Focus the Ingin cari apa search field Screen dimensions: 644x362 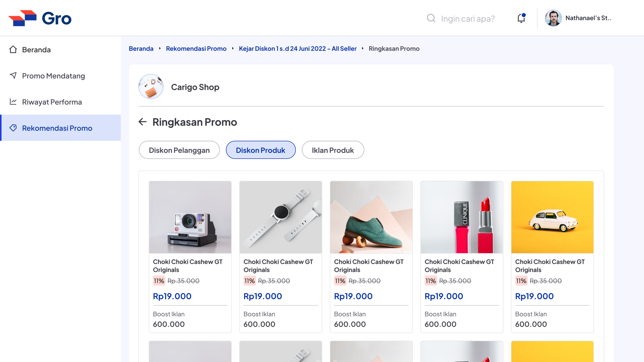point(468,18)
